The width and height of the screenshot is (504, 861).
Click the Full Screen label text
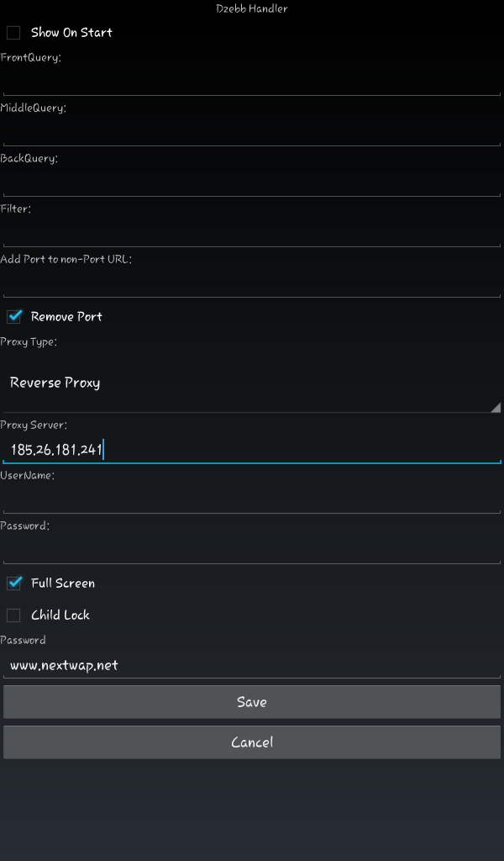coord(63,584)
